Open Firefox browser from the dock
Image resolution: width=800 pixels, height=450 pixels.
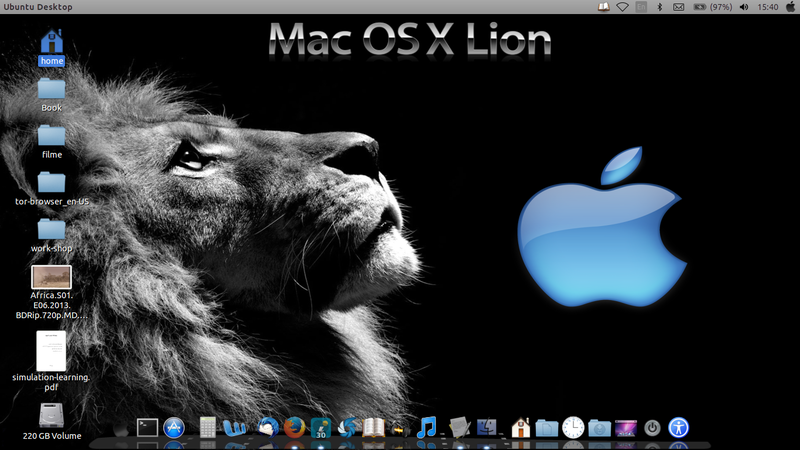pos(294,428)
